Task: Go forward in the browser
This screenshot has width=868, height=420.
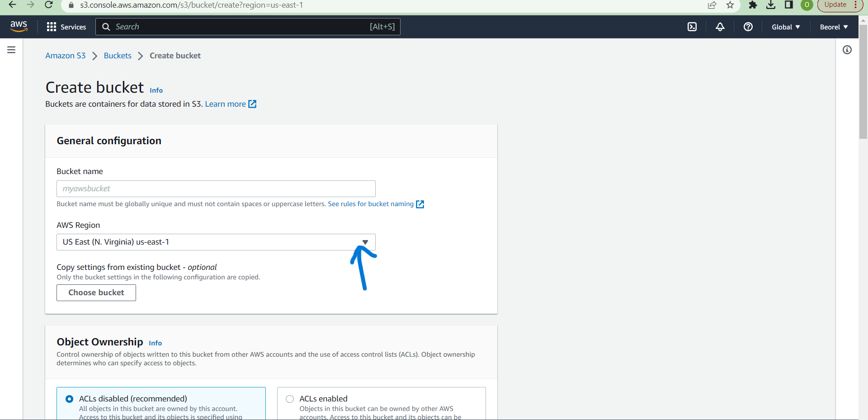Action: pyautogui.click(x=31, y=5)
